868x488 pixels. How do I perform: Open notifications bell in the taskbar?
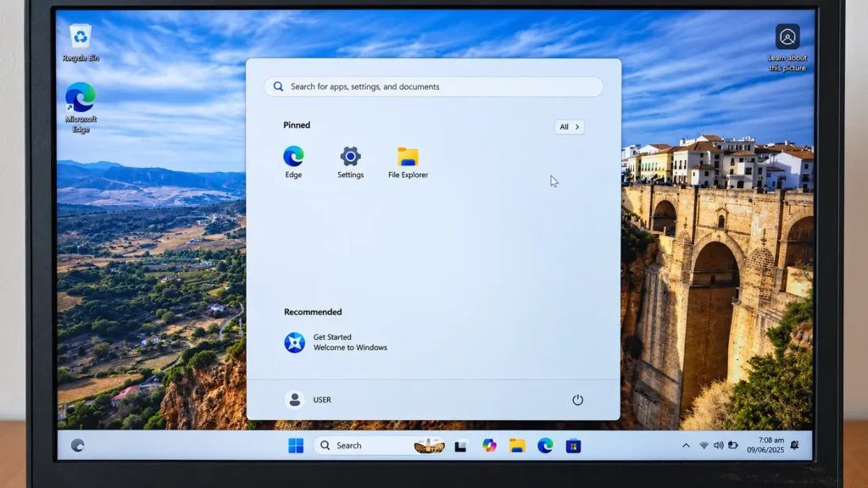click(x=795, y=446)
